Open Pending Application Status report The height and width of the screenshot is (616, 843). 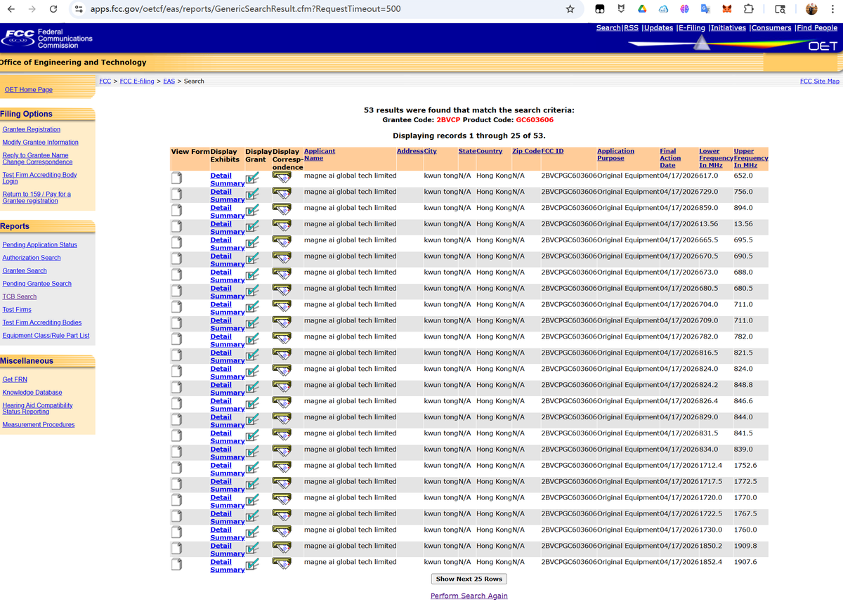click(x=40, y=245)
